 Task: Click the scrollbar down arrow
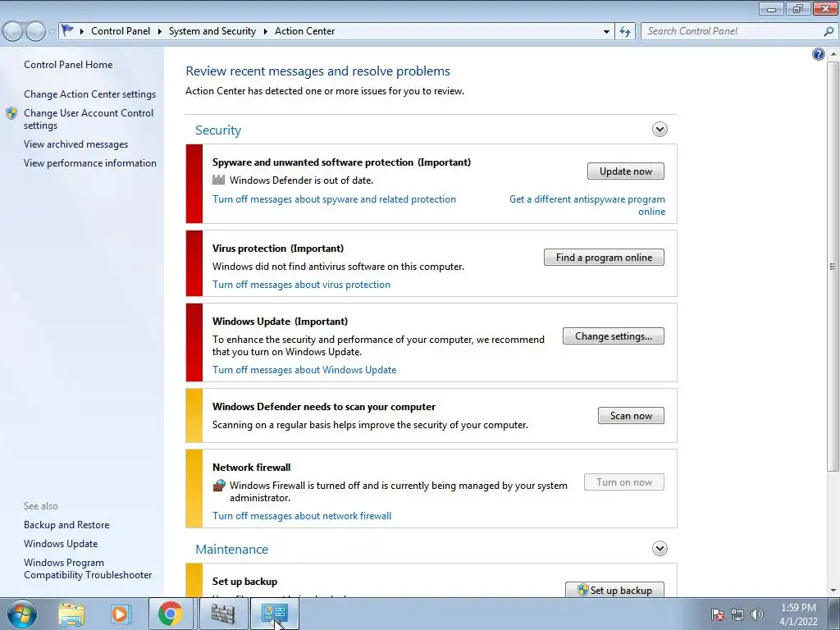click(833, 591)
